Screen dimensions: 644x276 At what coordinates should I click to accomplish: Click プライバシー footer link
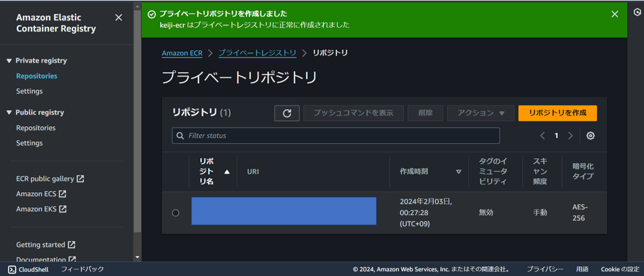[545, 269]
